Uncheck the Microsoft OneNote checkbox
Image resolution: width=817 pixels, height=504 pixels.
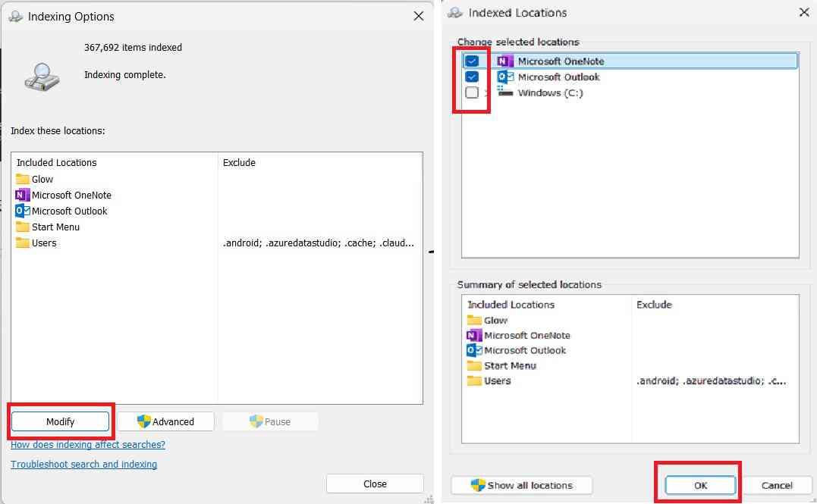click(473, 60)
